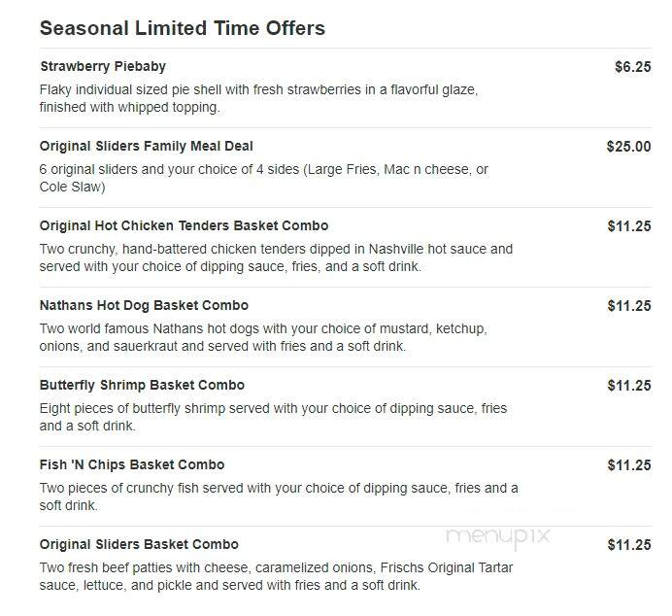Click the menupix watermark logo
This screenshot has width=672, height=616.
[498, 536]
